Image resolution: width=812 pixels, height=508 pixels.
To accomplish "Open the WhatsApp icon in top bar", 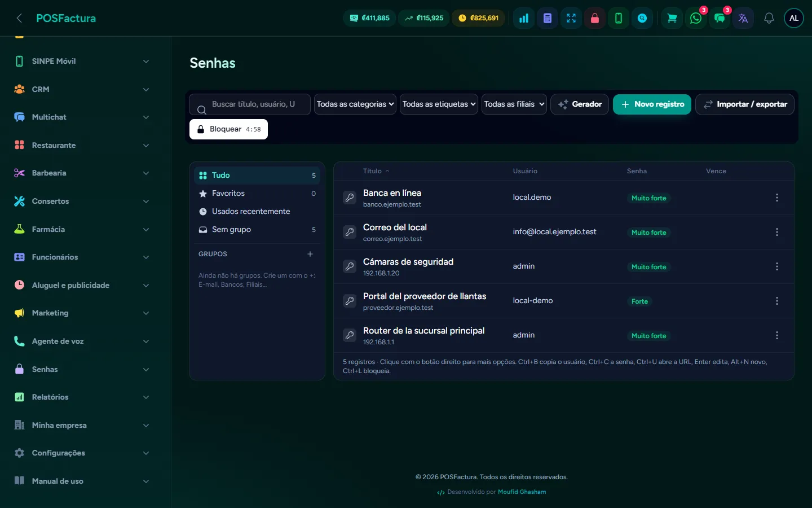I will (696, 18).
